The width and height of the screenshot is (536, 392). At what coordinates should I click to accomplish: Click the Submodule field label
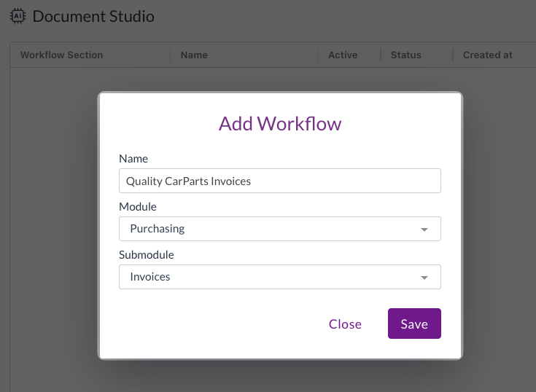coord(147,254)
